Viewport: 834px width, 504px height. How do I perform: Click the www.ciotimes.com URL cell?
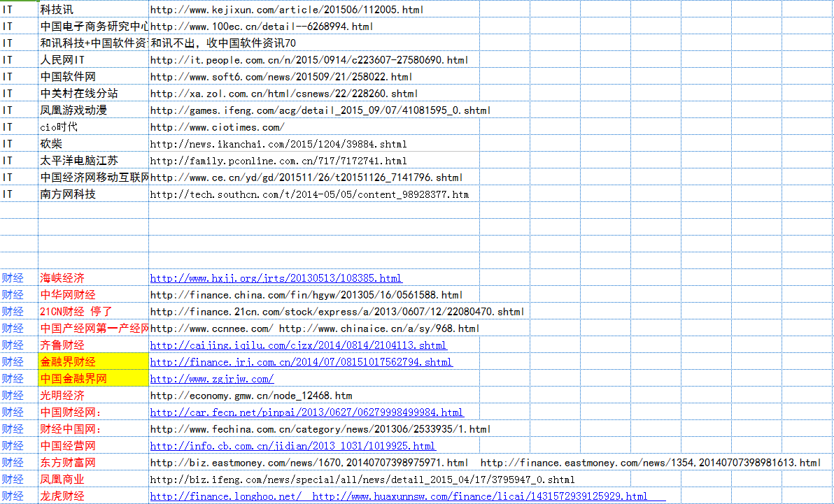pyautogui.click(x=314, y=127)
